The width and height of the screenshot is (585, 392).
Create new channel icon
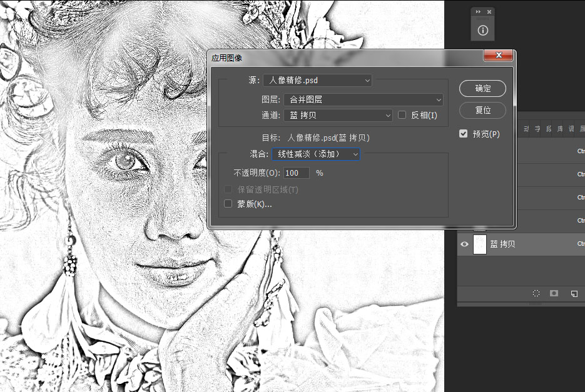pos(574,294)
